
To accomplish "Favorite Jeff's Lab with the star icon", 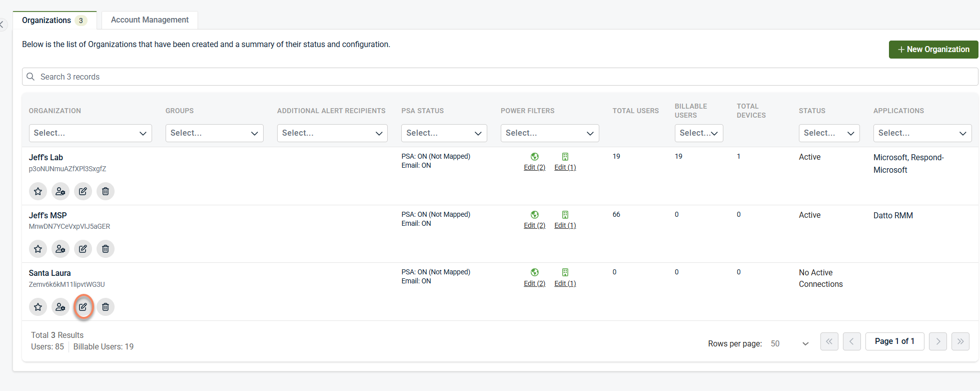I will (x=38, y=191).
